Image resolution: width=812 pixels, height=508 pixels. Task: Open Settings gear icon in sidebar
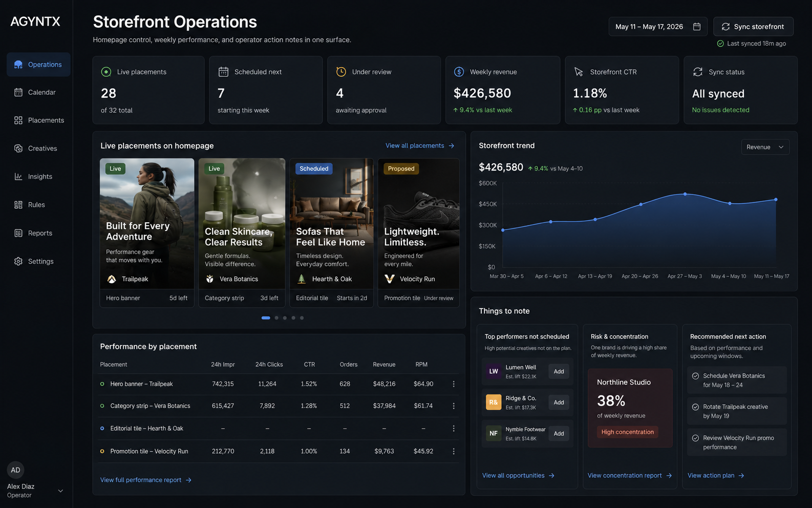click(x=18, y=261)
